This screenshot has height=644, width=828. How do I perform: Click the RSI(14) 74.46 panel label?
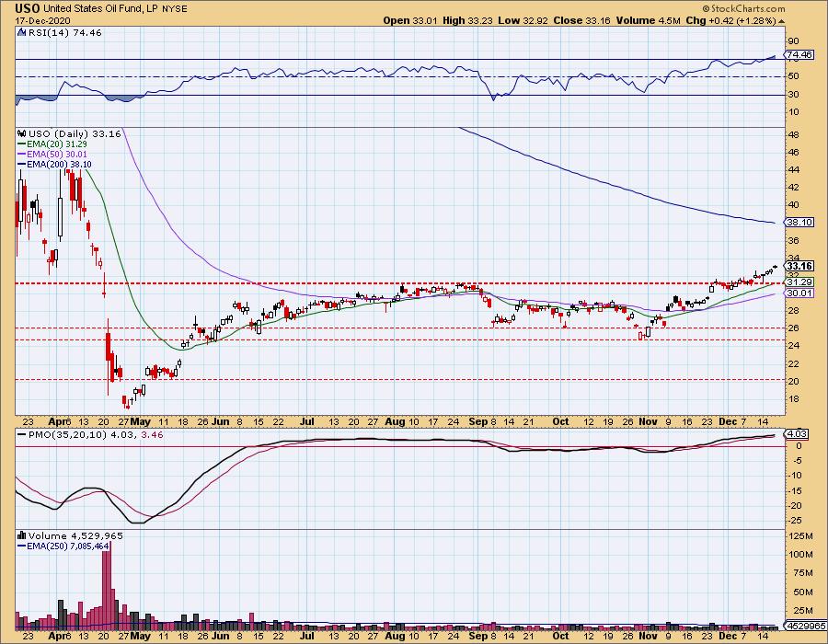[63, 32]
